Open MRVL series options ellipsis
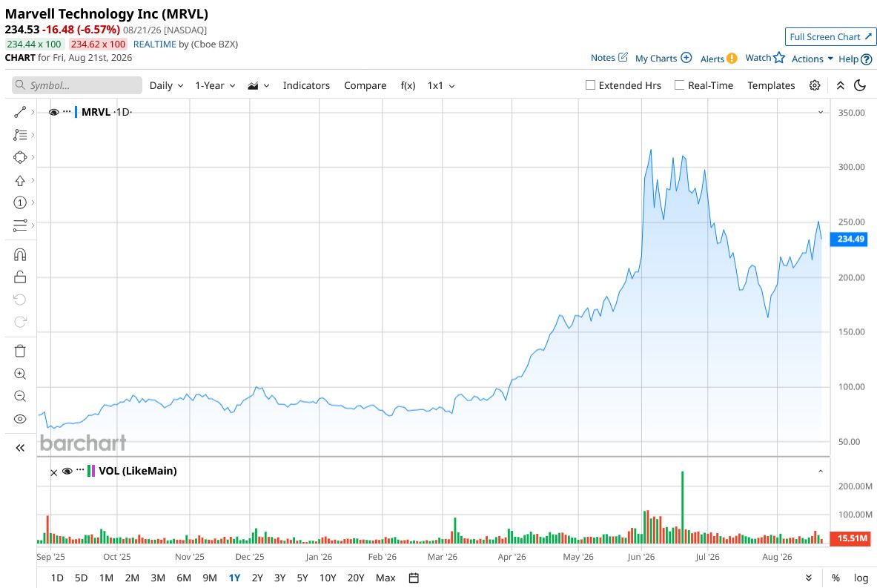877x588 pixels. coord(67,111)
